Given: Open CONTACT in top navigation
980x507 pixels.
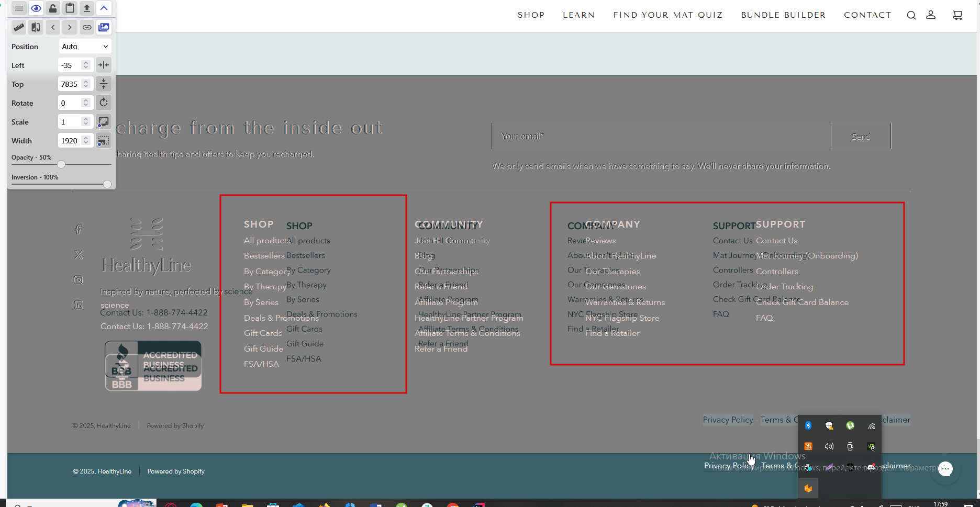Looking at the screenshot, I should (867, 15).
